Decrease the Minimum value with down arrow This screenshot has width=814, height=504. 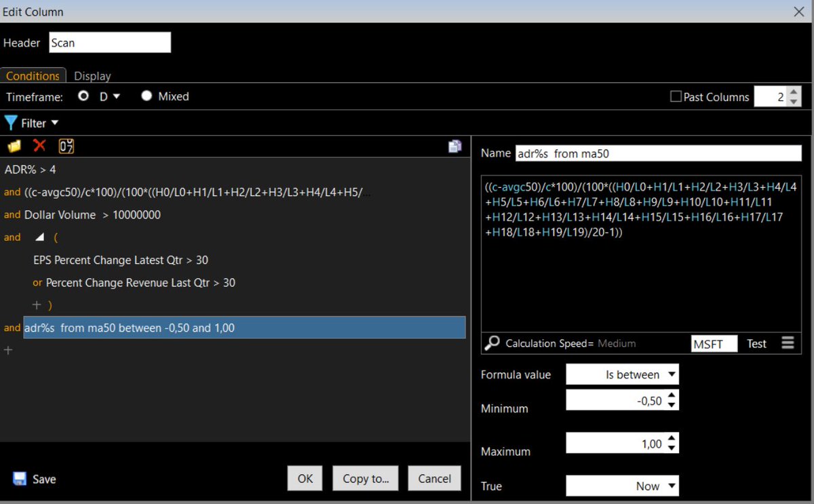click(672, 405)
